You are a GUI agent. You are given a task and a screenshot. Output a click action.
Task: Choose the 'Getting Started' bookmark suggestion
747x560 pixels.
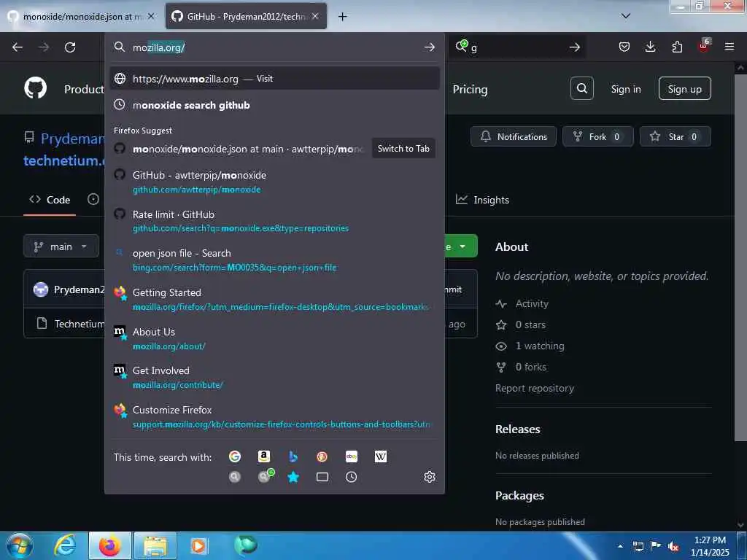coord(274,299)
